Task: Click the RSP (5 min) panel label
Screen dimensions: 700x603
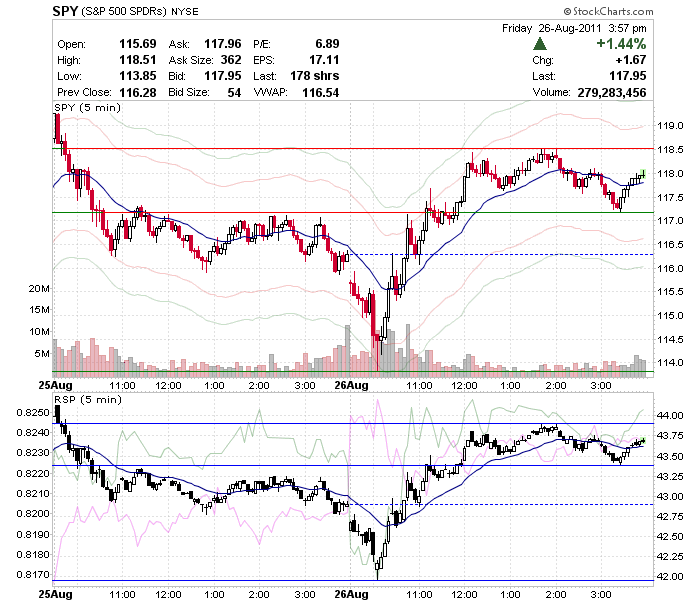Action: coord(88,399)
